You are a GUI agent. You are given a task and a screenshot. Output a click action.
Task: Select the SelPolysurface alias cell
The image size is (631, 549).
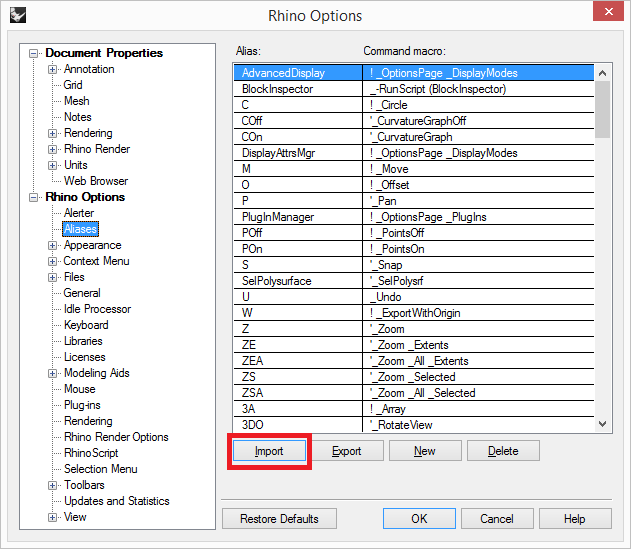(x=298, y=281)
